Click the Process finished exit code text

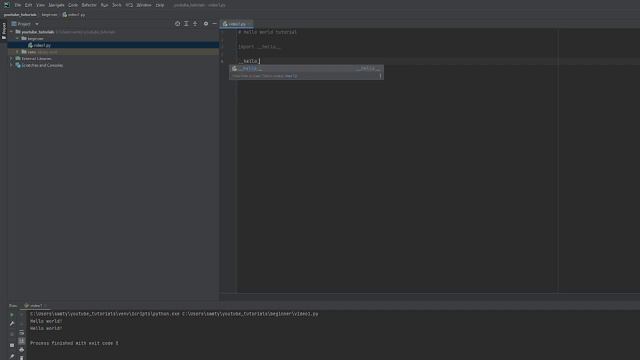(x=74, y=343)
